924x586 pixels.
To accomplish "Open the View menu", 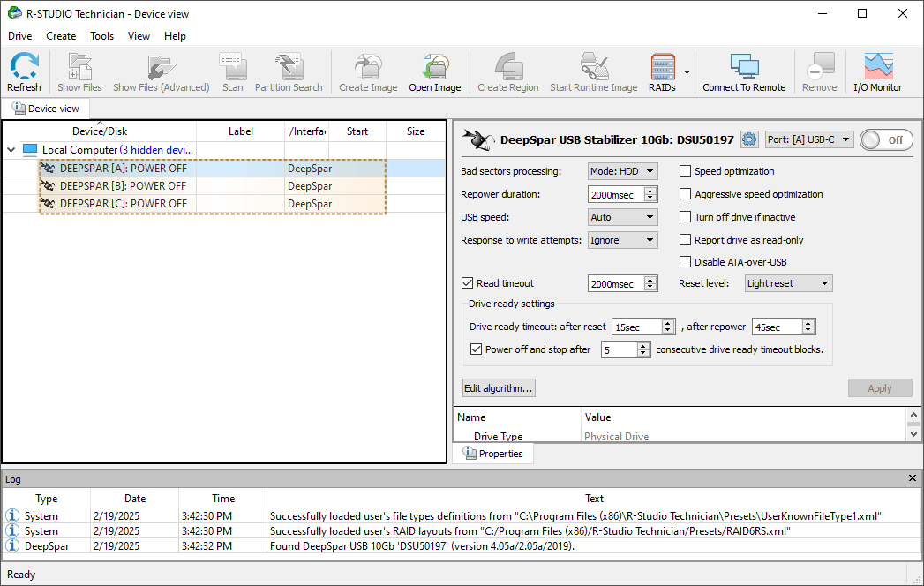I will click(x=139, y=36).
